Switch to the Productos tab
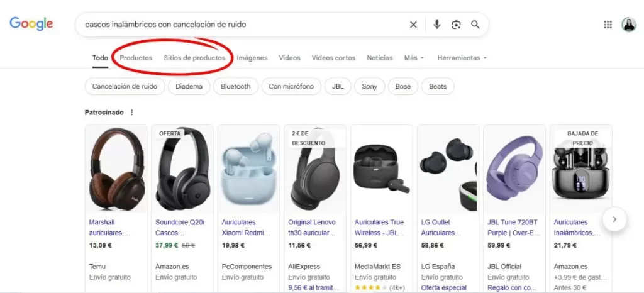 [136, 58]
